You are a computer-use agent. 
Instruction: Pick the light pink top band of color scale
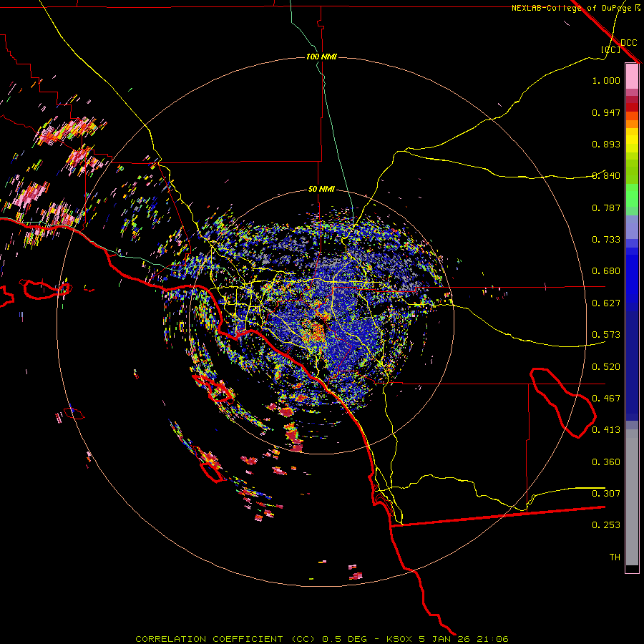(632, 76)
